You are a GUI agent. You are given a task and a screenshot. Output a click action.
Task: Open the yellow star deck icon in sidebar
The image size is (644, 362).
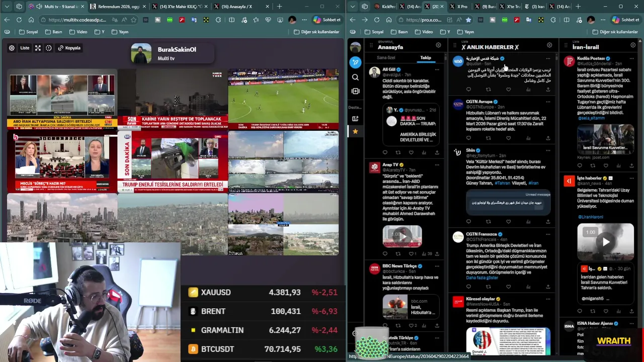[x=355, y=131]
